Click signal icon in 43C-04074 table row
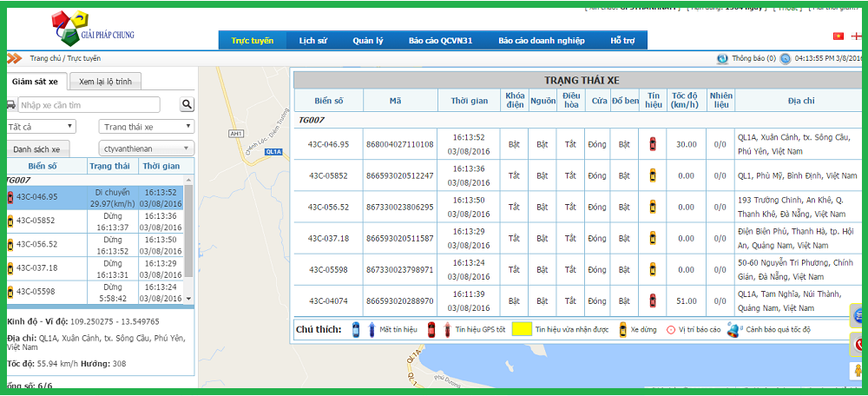 (x=654, y=300)
